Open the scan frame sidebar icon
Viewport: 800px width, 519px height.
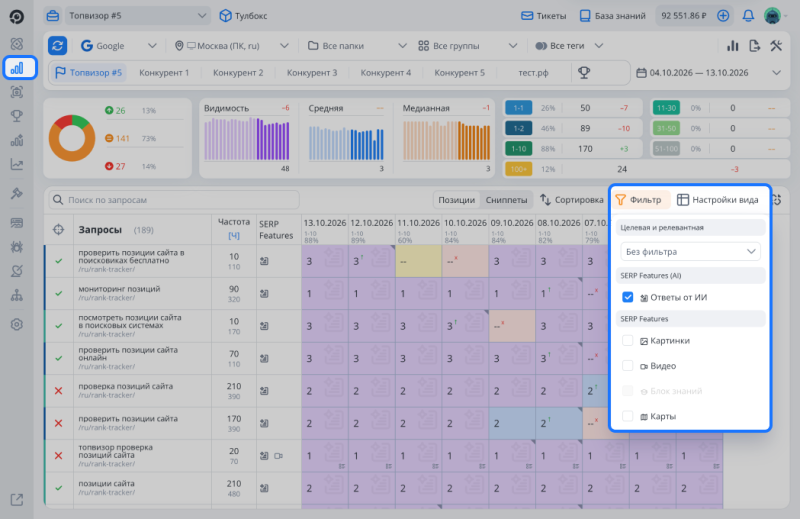point(17,92)
